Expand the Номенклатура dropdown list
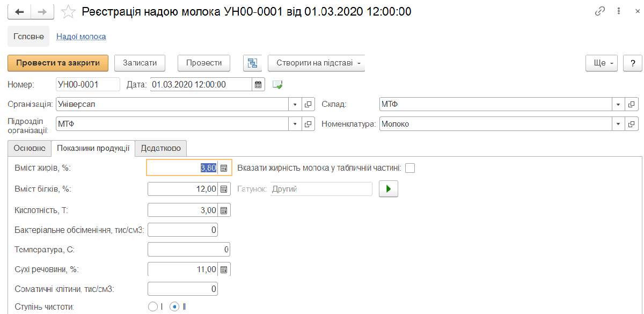This screenshot has height=314, width=644. (x=619, y=124)
